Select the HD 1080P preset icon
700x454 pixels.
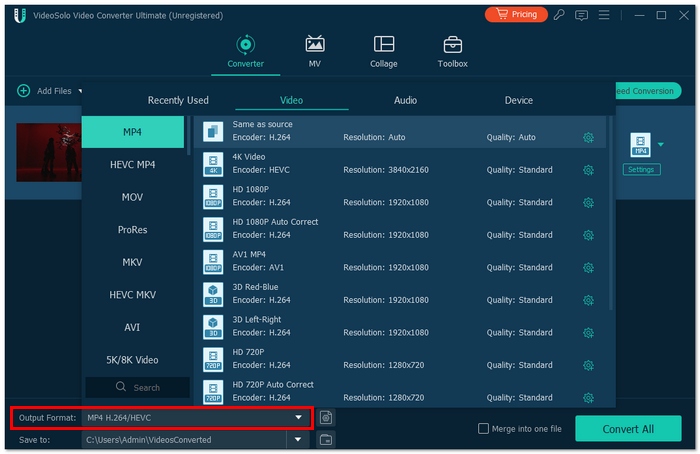213,197
